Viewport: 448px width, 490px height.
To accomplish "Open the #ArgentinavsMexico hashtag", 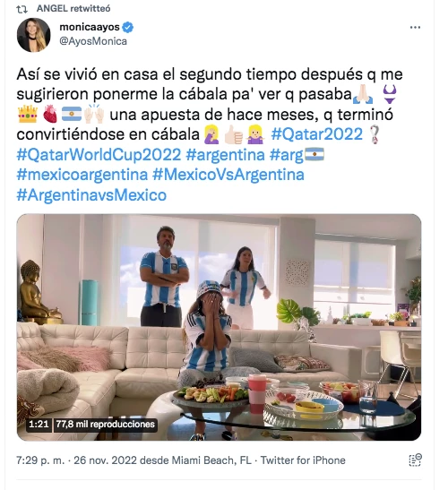I will pyautogui.click(x=91, y=195).
